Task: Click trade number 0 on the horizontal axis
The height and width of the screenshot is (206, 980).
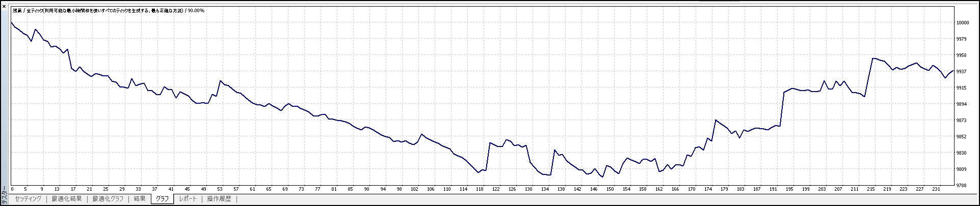Action: tap(12, 189)
